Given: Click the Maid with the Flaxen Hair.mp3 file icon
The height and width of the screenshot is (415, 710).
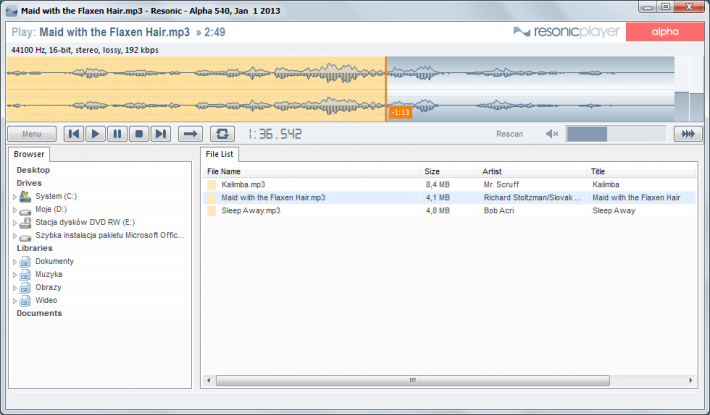Looking at the screenshot, I should 211,198.
